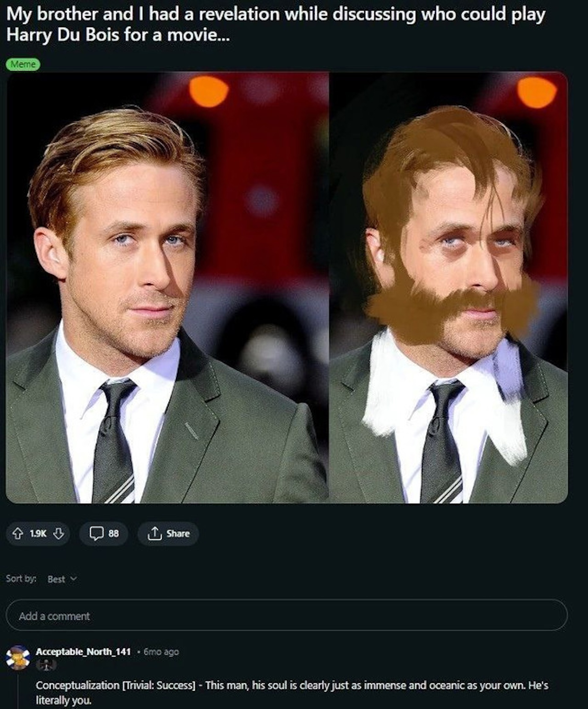Screen dimensions: 588x709
Task: Focus the Add a comment field
Action: [x=286, y=616]
